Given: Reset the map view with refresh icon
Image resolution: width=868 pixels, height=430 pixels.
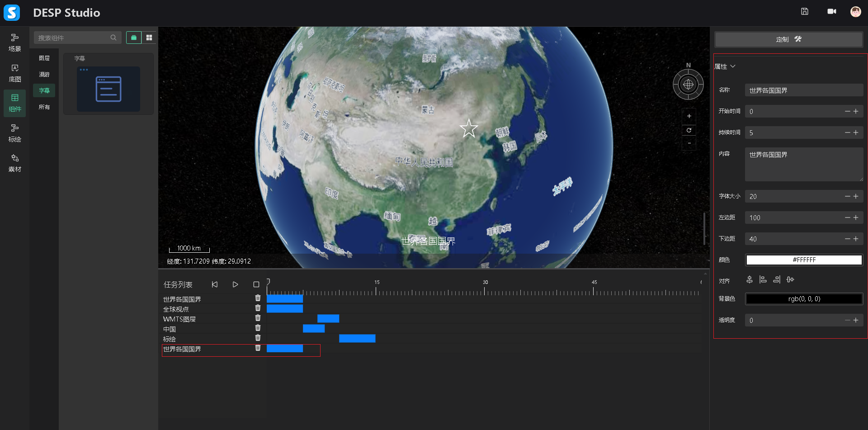Looking at the screenshot, I should (x=689, y=130).
